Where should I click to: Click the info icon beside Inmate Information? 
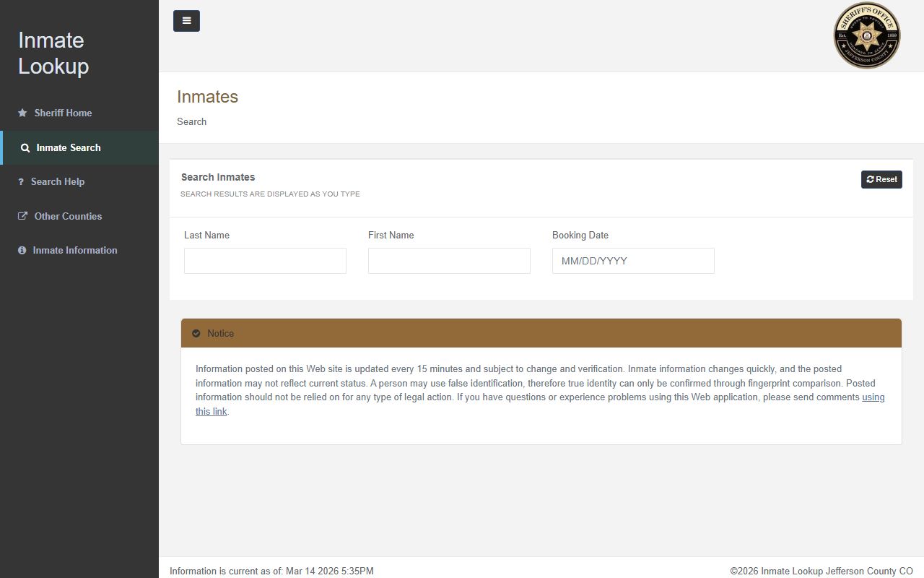[x=22, y=250]
